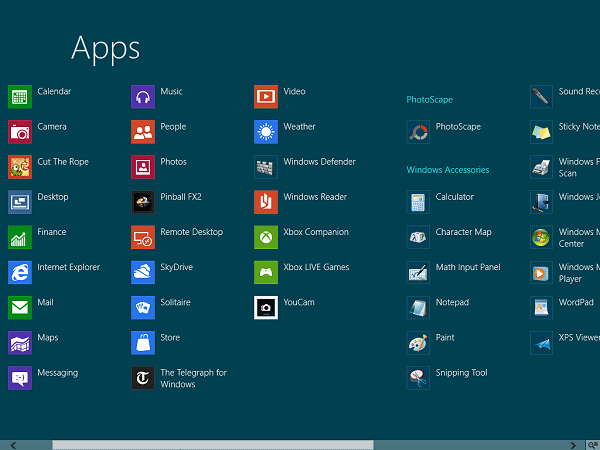
Task: Open the Paint palette icon
Action: (418, 343)
